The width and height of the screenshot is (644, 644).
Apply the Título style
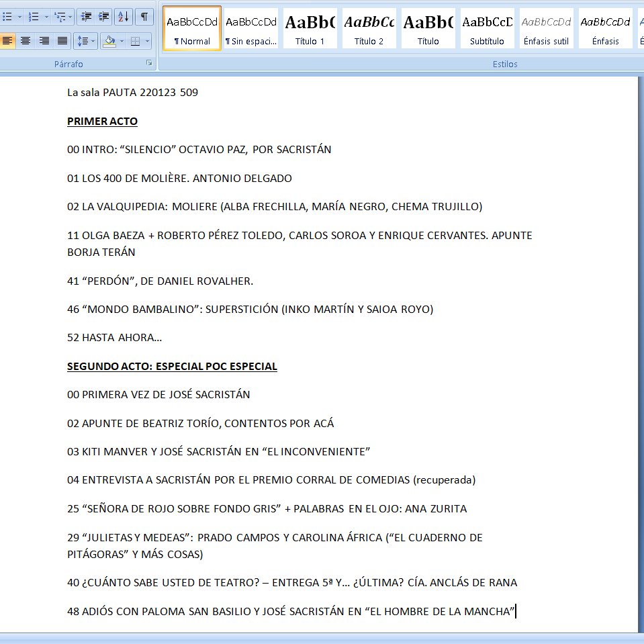(x=428, y=29)
